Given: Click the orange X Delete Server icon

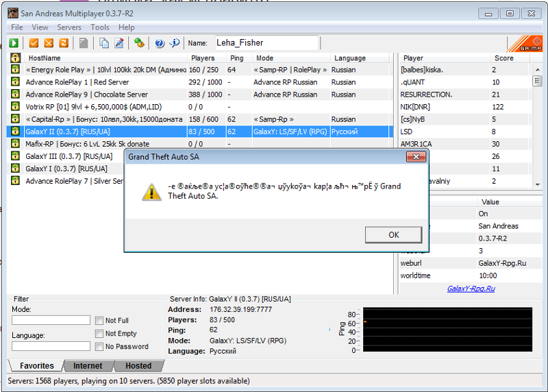Looking at the screenshot, I should click(49, 43).
